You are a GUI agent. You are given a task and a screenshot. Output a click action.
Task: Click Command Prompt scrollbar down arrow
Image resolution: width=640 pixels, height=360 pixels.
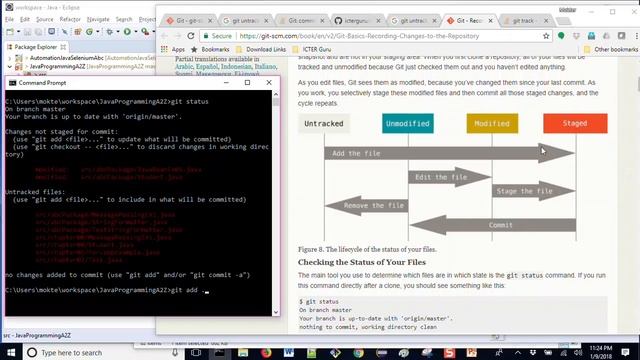(x=276, y=312)
